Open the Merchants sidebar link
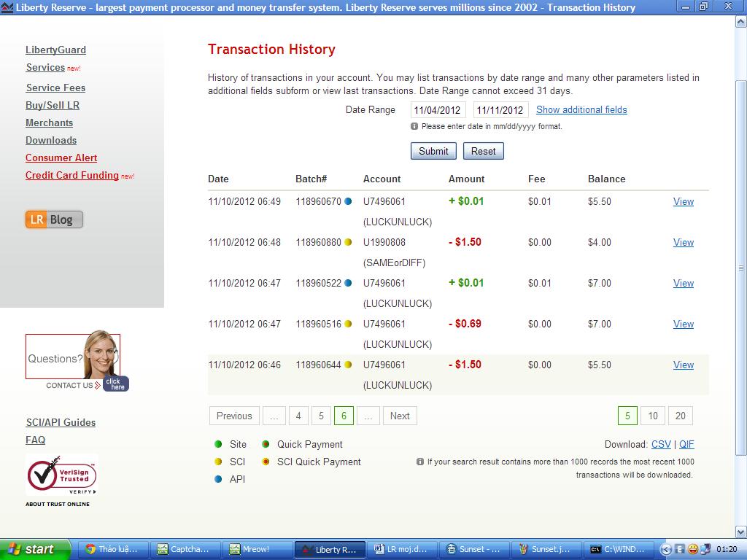Screen dimensions: 747x560 click(49, 122)
